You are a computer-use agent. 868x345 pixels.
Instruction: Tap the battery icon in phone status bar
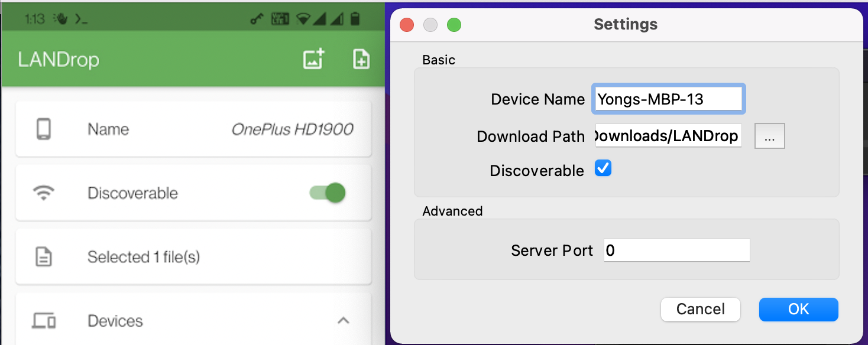tap(355, 19)
